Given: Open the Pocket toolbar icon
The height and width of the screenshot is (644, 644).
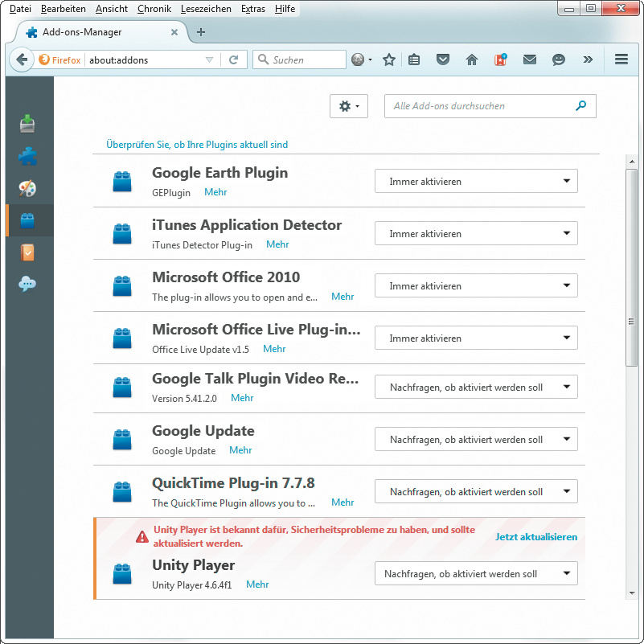Looking at the screenshot, I should (443, 59).
